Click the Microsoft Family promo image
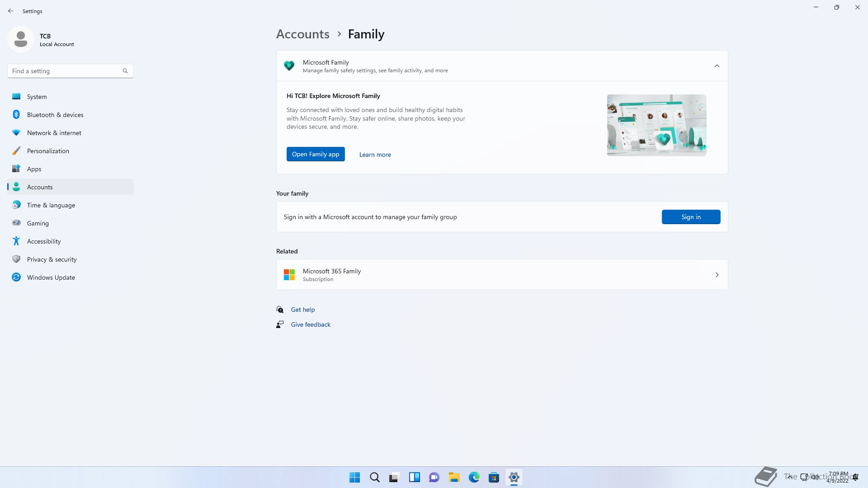The height and width of the screenshot is (488, 868). pyautogui.click(x=657, y=125)
